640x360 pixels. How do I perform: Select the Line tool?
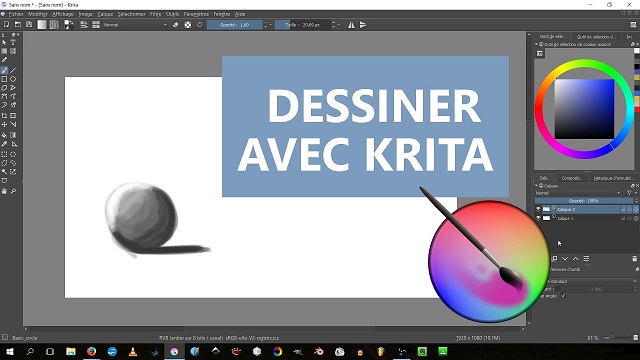(x=13, y=70)
